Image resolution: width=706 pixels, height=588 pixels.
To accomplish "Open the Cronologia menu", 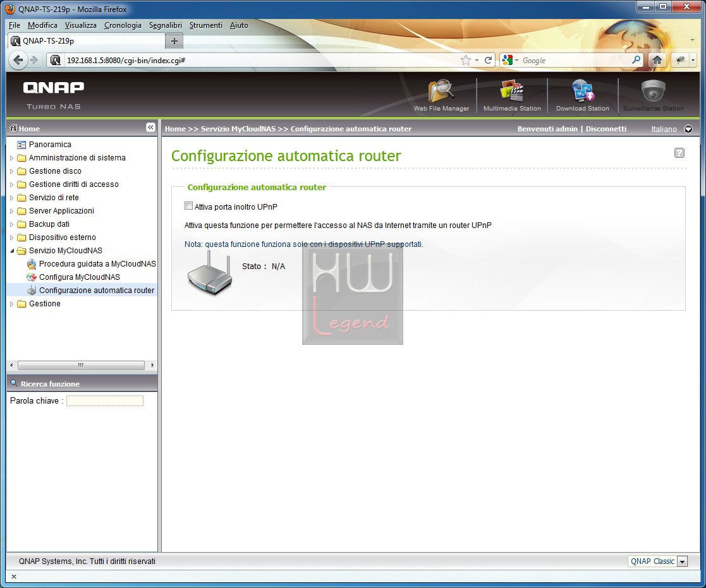I will coord(123,25).
